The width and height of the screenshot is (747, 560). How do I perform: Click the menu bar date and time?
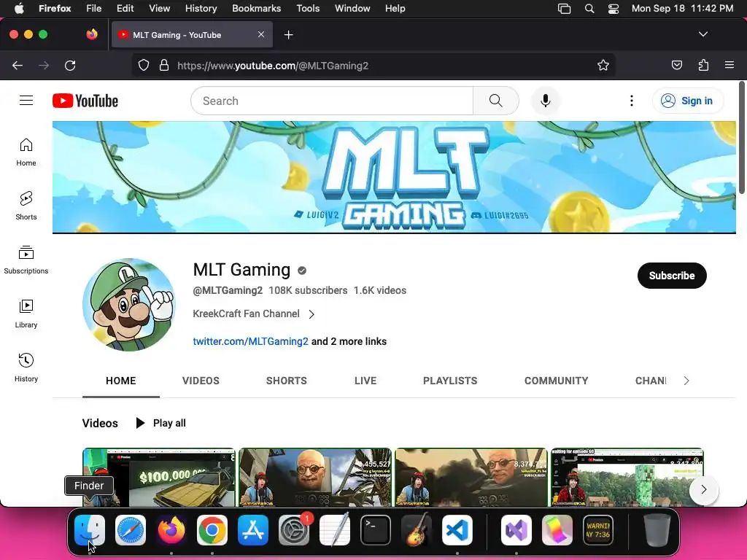click(682, 9)
